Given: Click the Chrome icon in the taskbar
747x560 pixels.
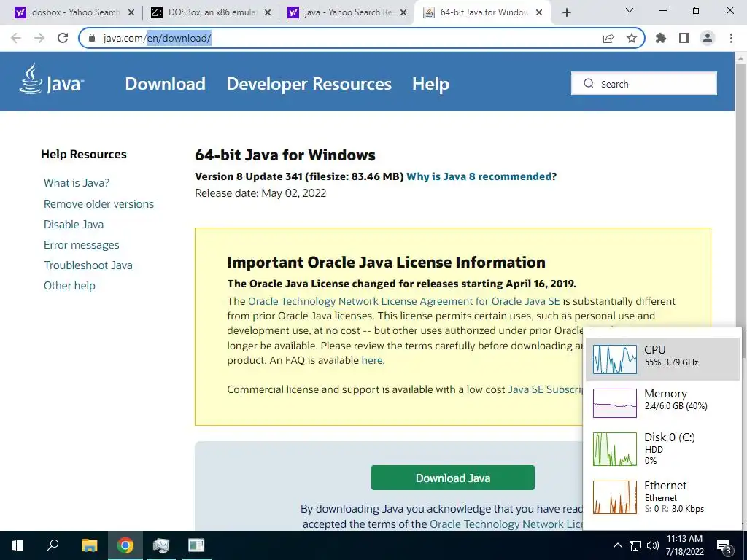Looking at the screenshot, I should [125, 545].
